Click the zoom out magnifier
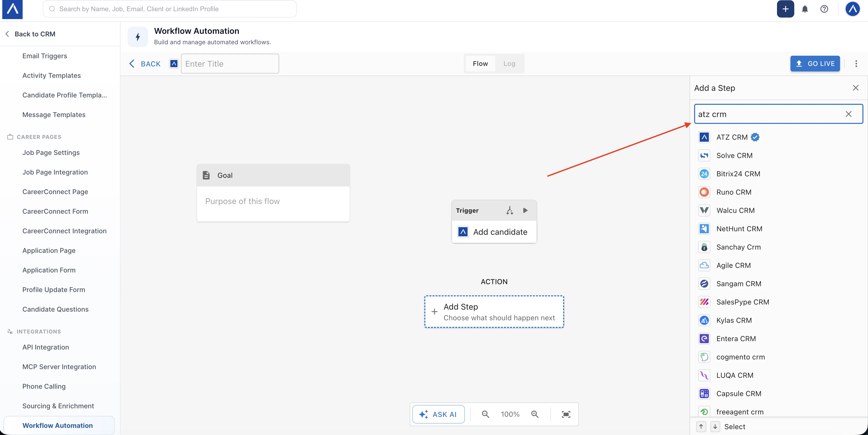This screenshot has width=868, height=435. click(485, 414)
